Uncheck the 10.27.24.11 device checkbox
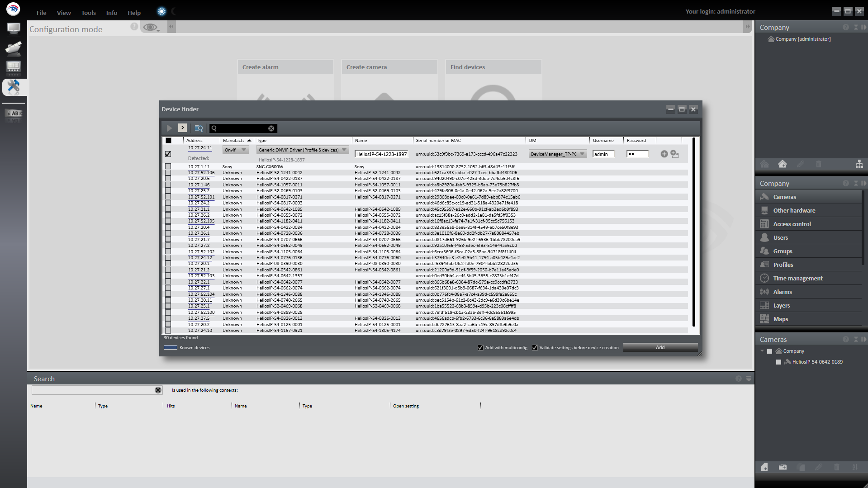The width and height of the screenshot is (868, 488). (168, 154)
